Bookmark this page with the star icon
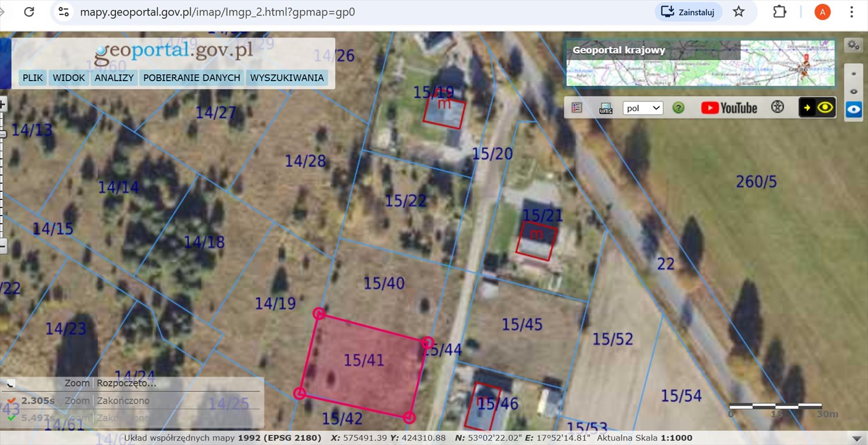 pyautogui.click(x=739, y=12)
